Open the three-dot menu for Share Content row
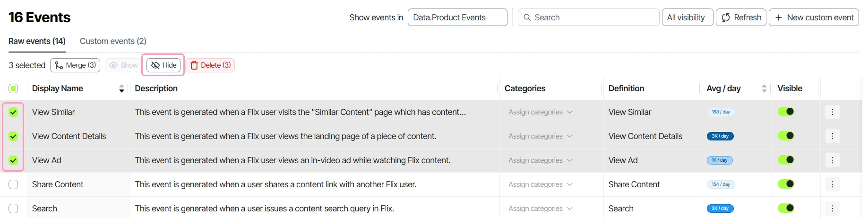Viewport: 868px width, 218px height. pyautogui.click(x=832, y=184)
